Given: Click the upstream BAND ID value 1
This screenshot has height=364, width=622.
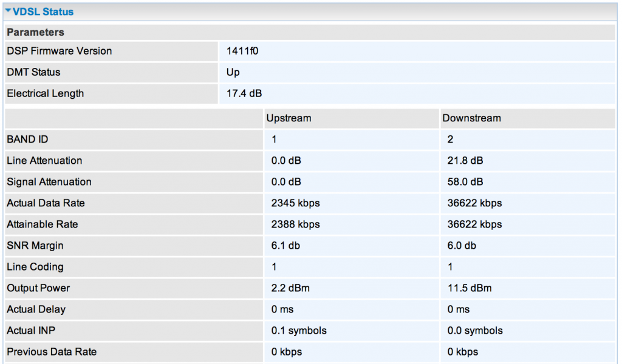Looking at the screenshot, I should coord(274,140).
